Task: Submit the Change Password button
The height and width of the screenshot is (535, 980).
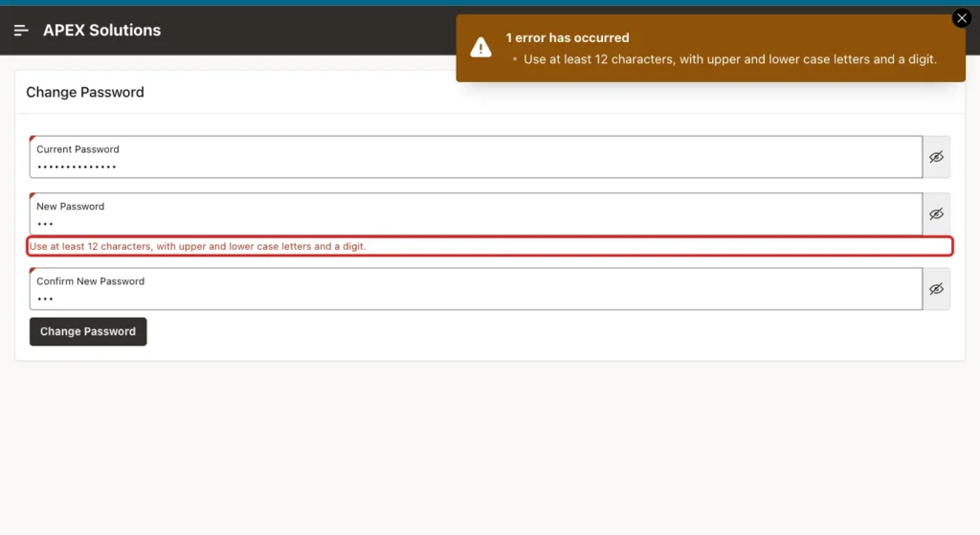Action: tap(88, 331)
